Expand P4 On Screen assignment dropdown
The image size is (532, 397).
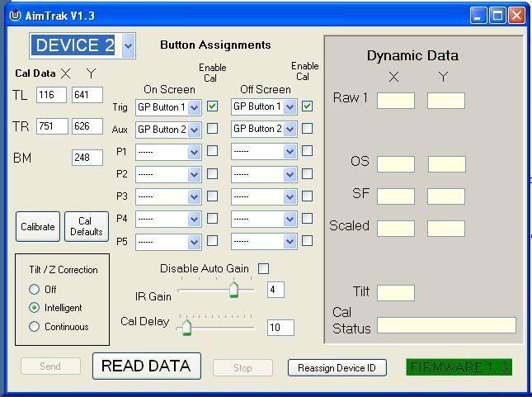pos(194,220)
